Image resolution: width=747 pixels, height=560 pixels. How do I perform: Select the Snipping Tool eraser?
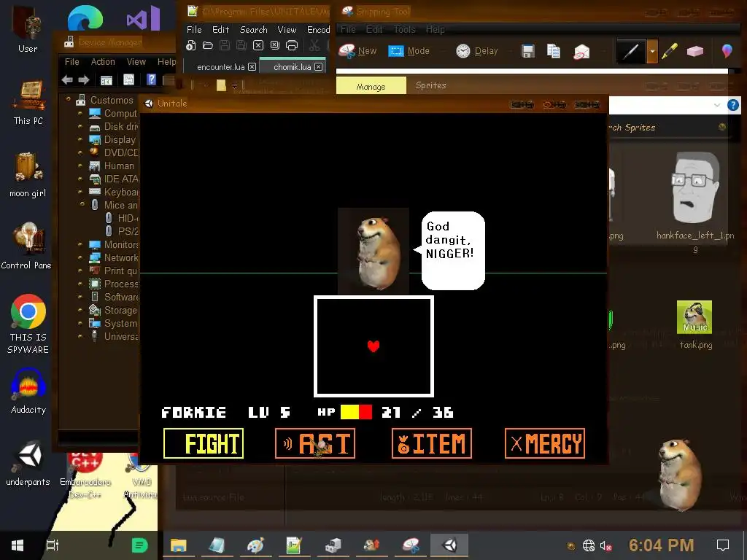tap(695, 51)
